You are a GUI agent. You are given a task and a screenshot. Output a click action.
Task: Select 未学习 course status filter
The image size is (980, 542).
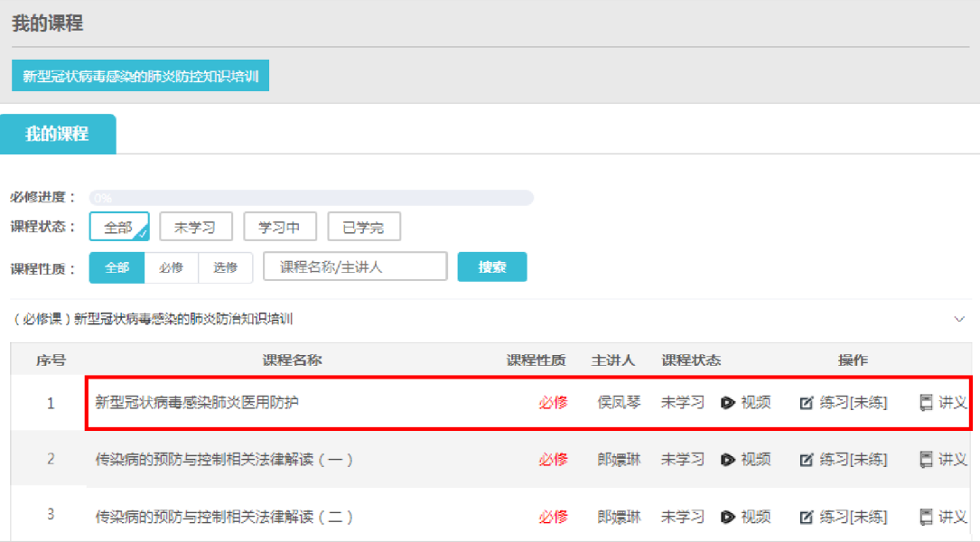(x=195, y=227)
